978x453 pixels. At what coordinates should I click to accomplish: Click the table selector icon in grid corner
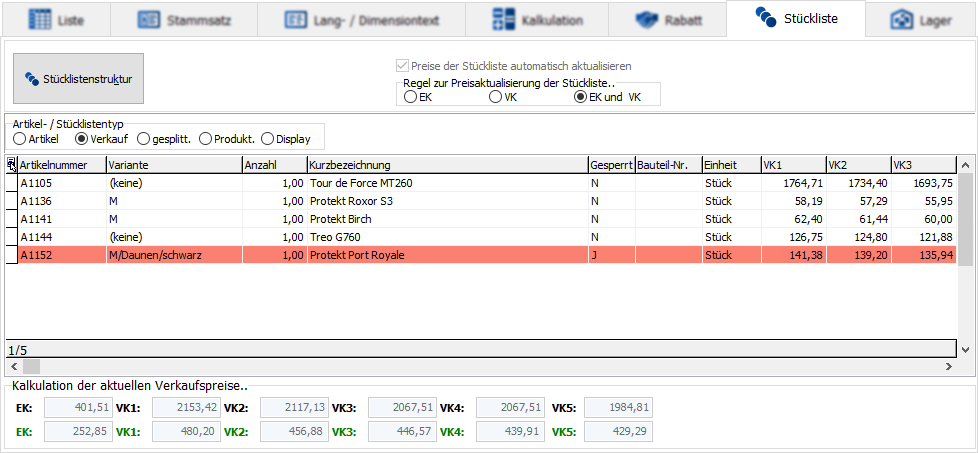pyautogui.click(x=12, y=165)
